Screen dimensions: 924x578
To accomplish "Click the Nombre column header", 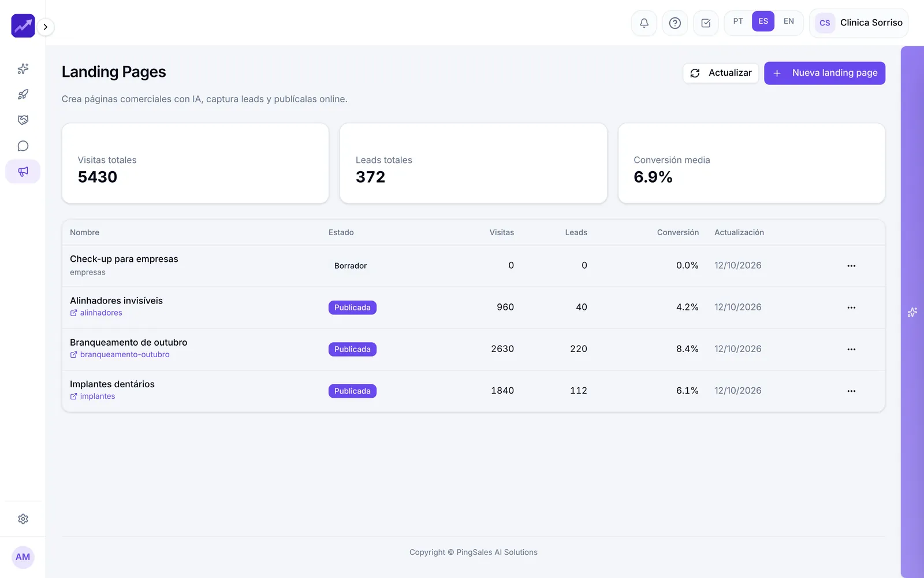I will coord(85,232).
